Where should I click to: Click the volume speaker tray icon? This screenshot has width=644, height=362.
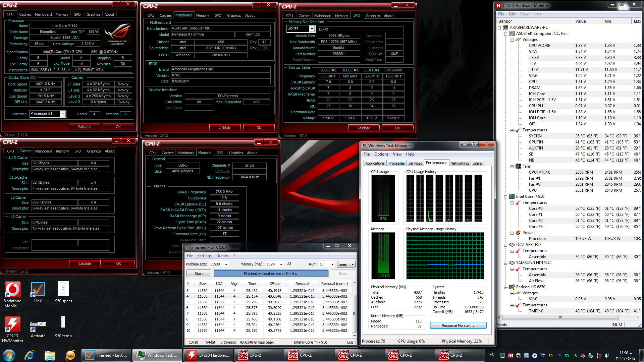click(x=607, y=355)
